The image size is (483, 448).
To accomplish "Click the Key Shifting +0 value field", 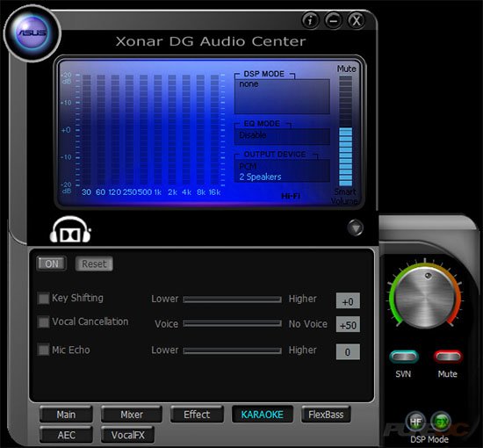I will tap(348, 300).
